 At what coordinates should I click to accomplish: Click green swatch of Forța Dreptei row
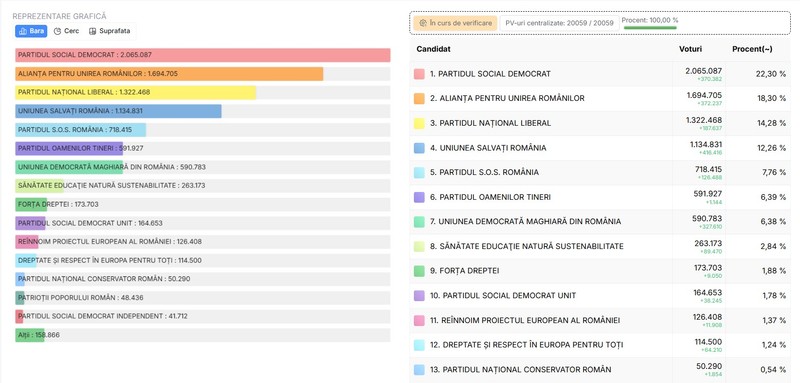click(419, 271)
